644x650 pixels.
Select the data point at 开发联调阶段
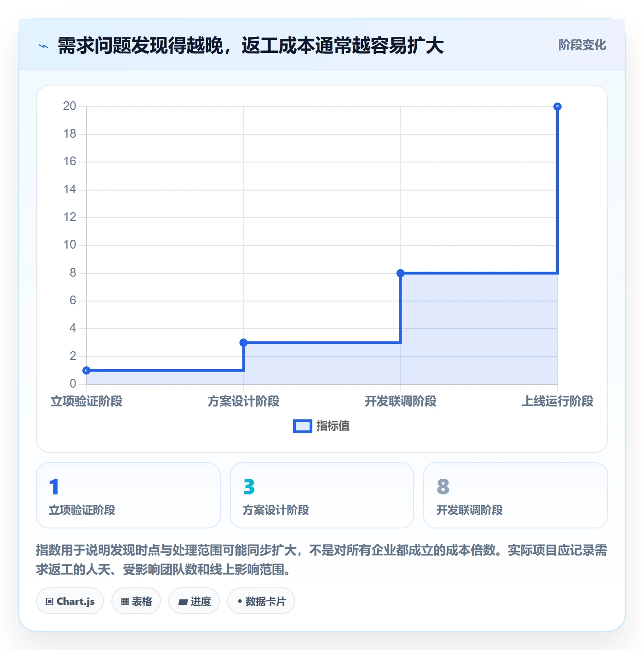point(401,273)
